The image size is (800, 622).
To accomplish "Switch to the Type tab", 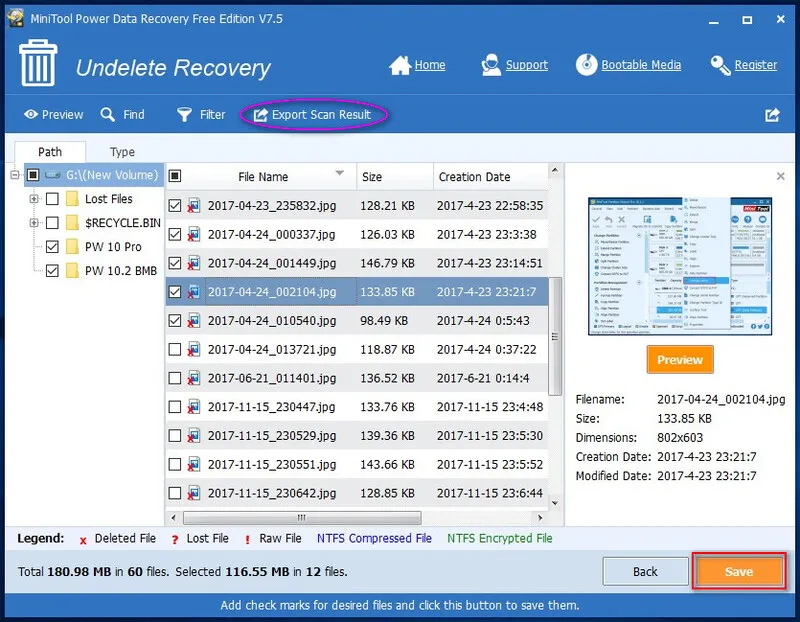I will tap(122, 152).
